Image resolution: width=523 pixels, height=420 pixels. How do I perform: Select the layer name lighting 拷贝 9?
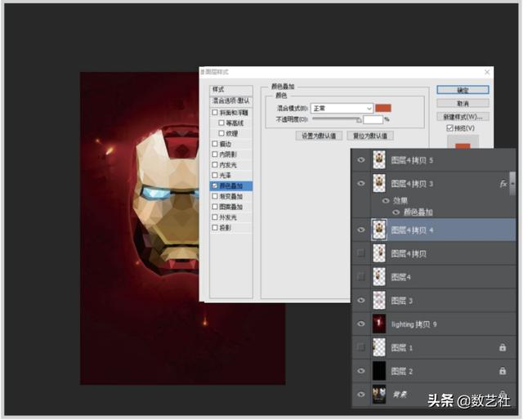coord(414,324)
